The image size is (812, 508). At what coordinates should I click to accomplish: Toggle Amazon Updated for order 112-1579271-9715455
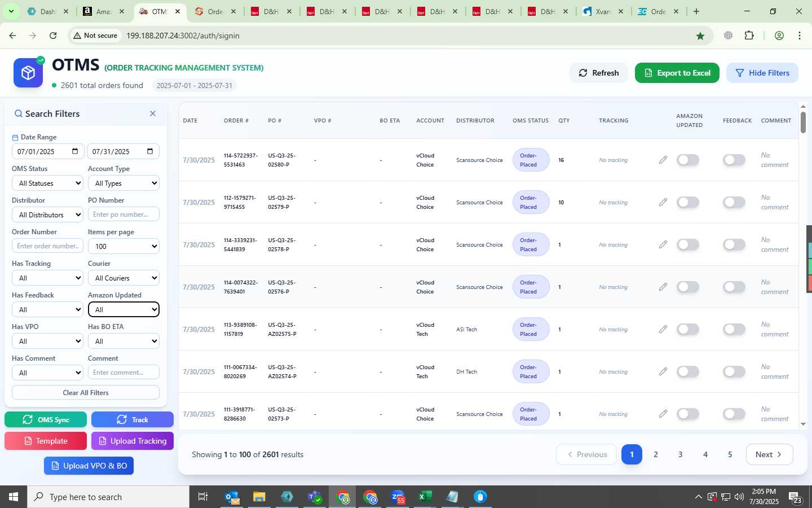[x=688, y=202]
